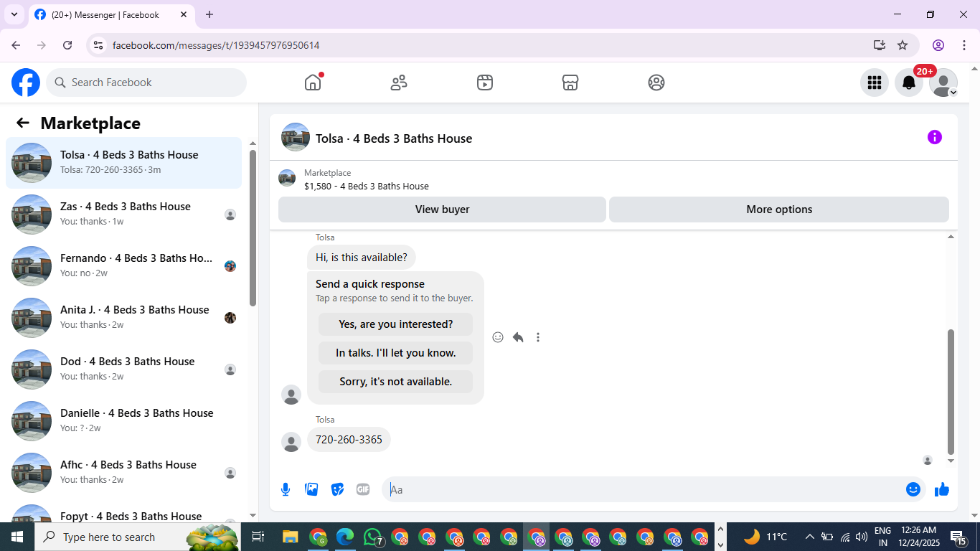Open the Windows Start menu
This screenshot has width=980, height=551.
[17, 537]
